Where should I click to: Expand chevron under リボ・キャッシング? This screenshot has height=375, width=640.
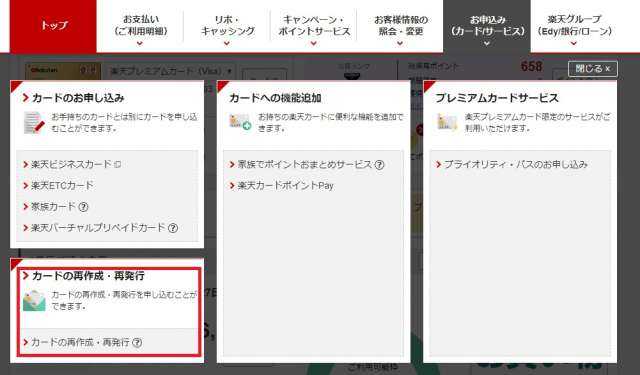click(227, 43)
